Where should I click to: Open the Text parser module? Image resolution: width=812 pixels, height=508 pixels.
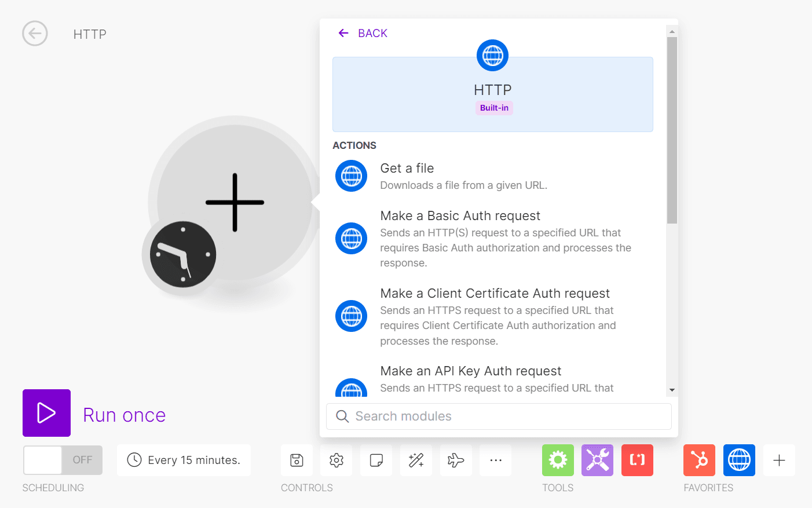tap(637, 460)
